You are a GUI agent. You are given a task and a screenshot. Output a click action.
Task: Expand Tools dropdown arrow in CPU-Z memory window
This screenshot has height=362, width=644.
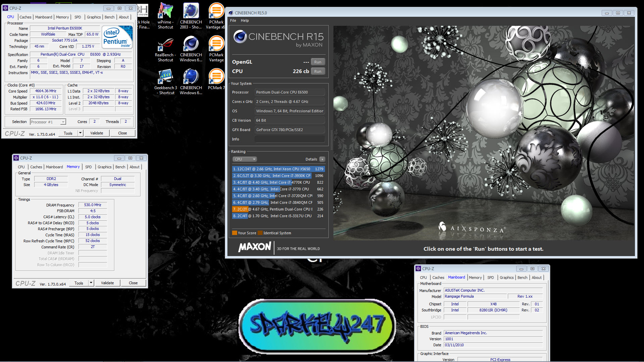coord(91,283)
